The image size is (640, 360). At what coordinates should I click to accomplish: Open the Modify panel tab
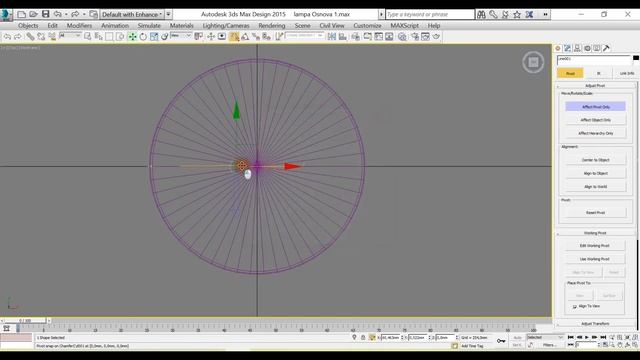point(567,48)
